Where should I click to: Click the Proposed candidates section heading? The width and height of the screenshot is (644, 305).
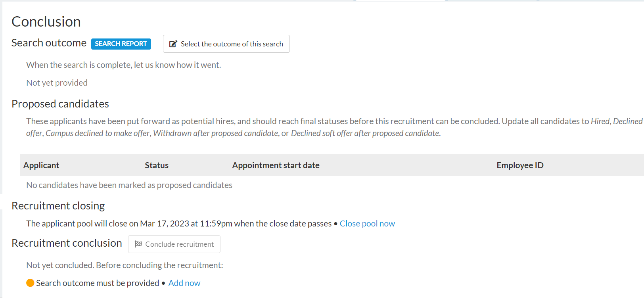tap(60, 104)
